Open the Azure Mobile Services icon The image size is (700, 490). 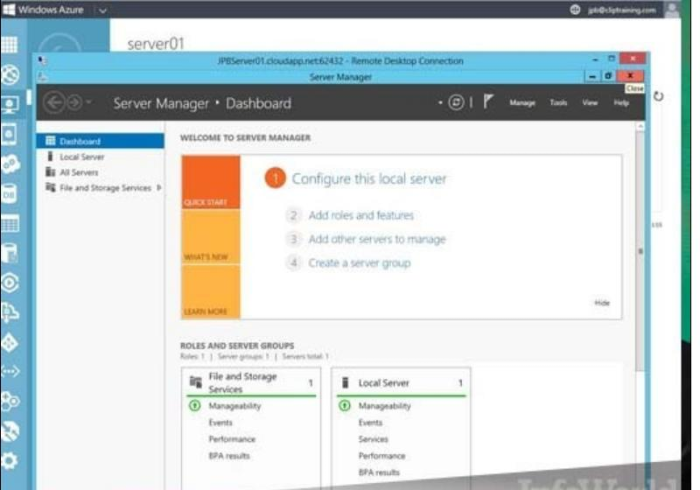point(9,134)
